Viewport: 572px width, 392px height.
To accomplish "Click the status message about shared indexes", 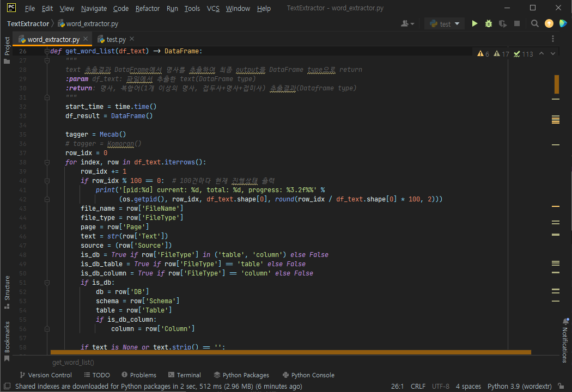I will (x=159, y=386).
